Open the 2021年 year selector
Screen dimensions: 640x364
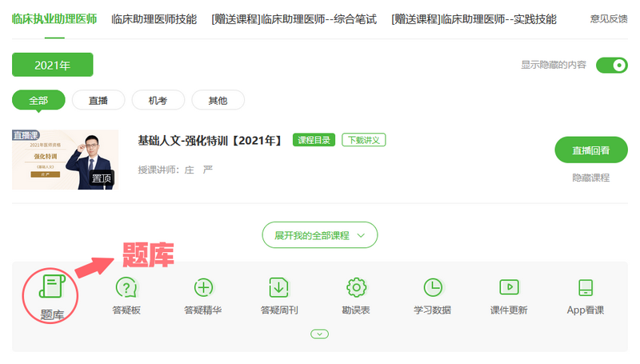pos(53,65)
